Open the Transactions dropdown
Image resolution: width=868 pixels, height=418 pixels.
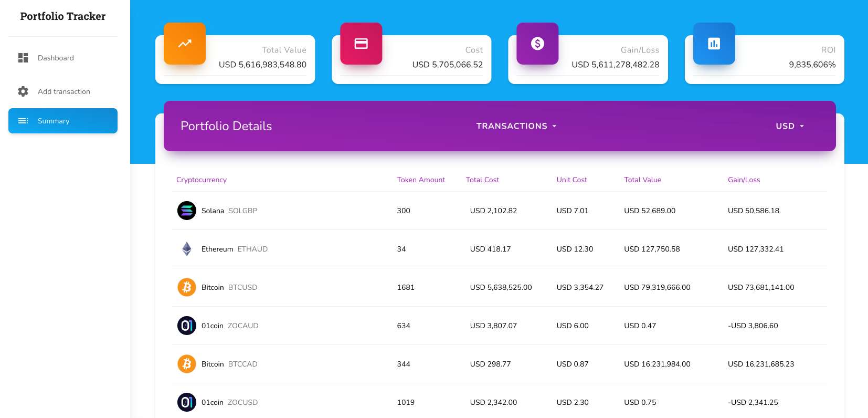[x=516, y=126]
